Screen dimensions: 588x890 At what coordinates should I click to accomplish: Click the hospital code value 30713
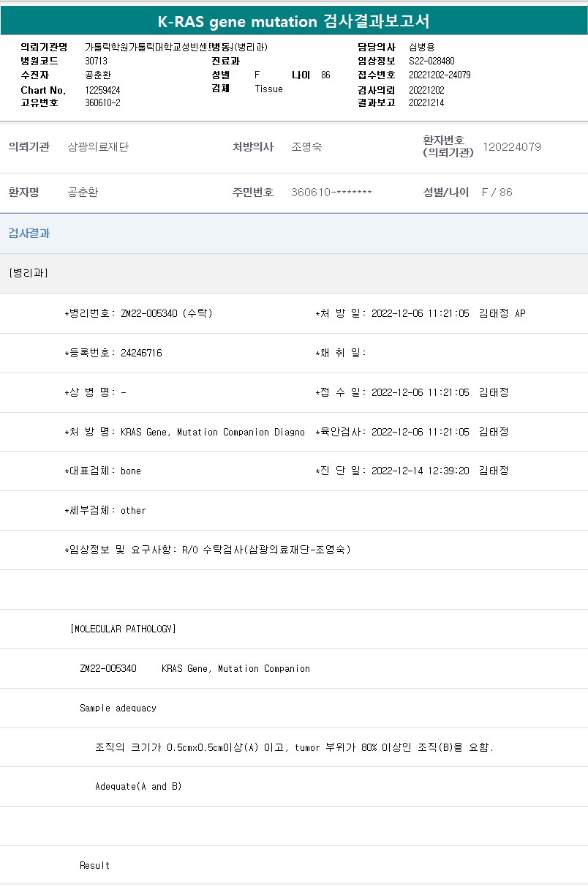[x=96, y=61]
